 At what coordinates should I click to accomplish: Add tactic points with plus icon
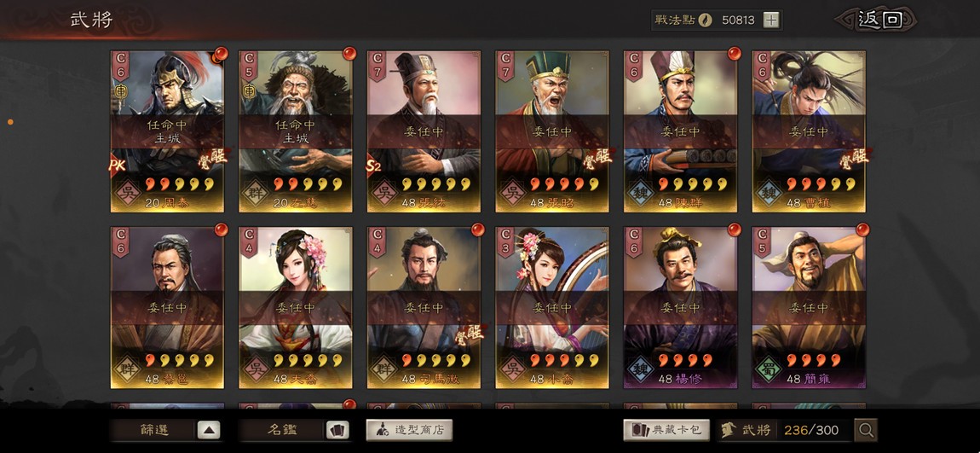coord(771,20)
